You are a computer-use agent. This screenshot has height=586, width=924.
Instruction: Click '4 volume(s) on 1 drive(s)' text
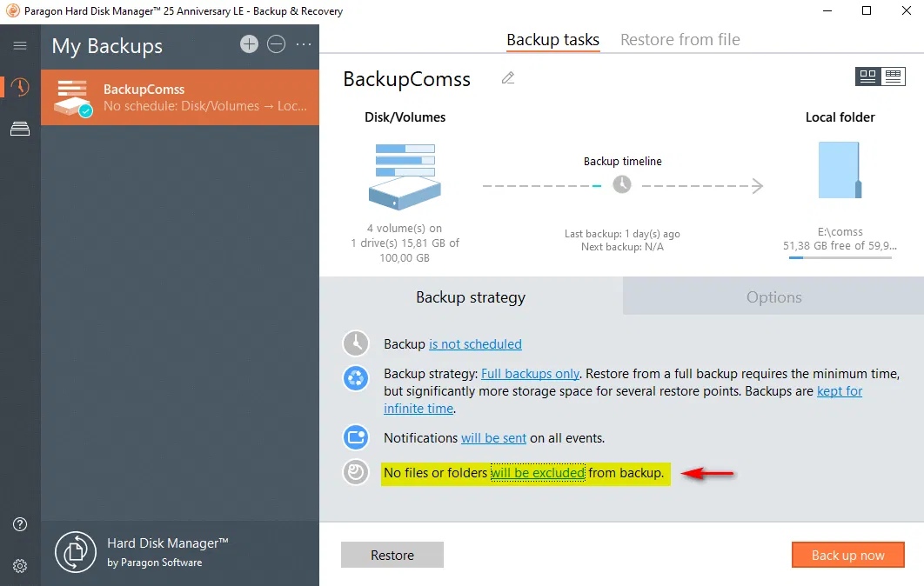coord(405,236)
